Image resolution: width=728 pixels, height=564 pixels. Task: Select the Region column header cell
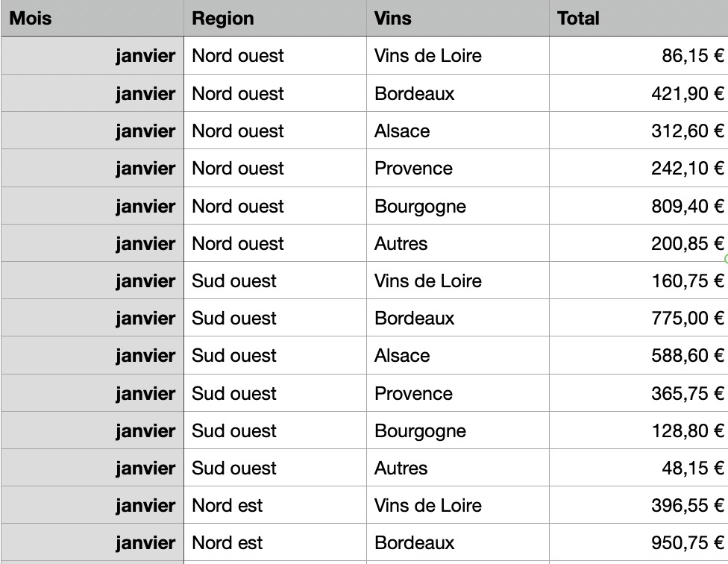coord(223,19)
